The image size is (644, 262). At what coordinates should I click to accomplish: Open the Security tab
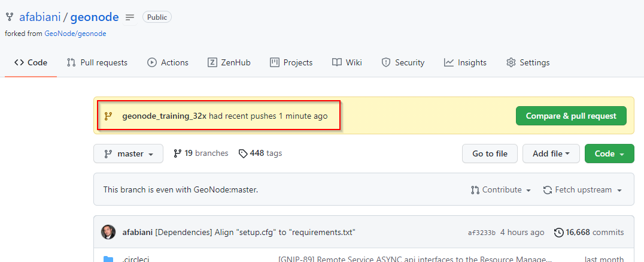coord(402,62)
